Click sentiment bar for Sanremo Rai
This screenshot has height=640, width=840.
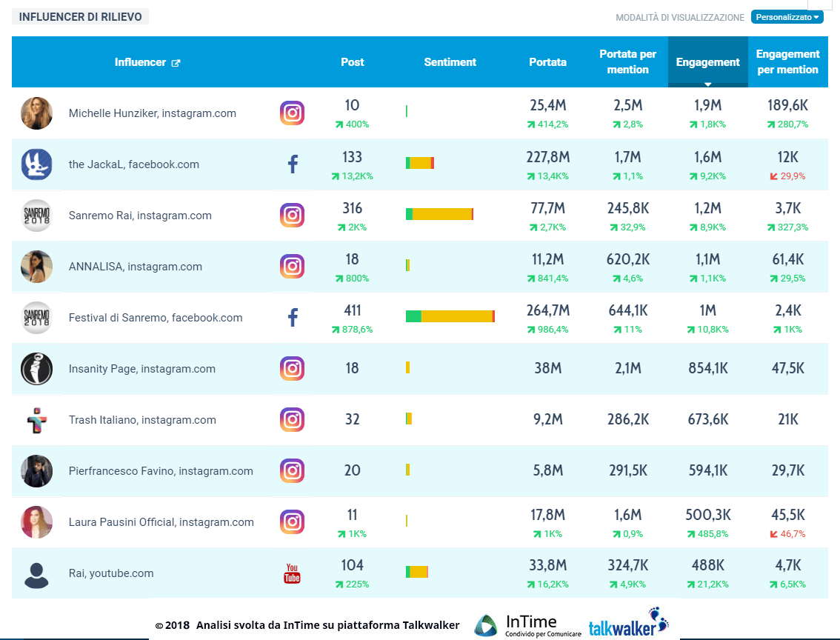tap(439, 214)
